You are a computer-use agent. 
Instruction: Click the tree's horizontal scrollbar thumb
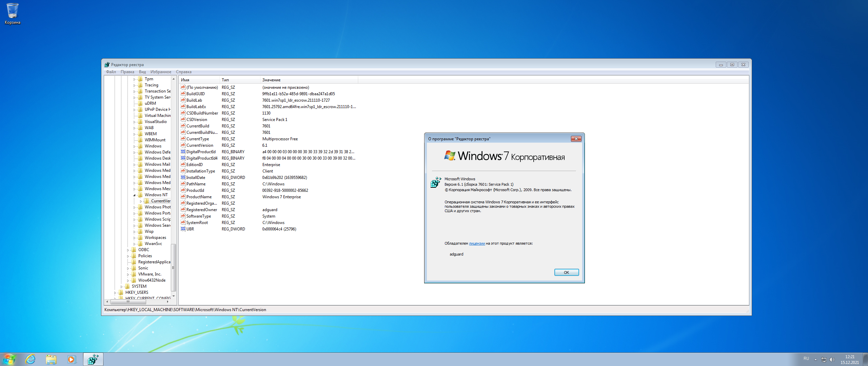click(128, 301)
